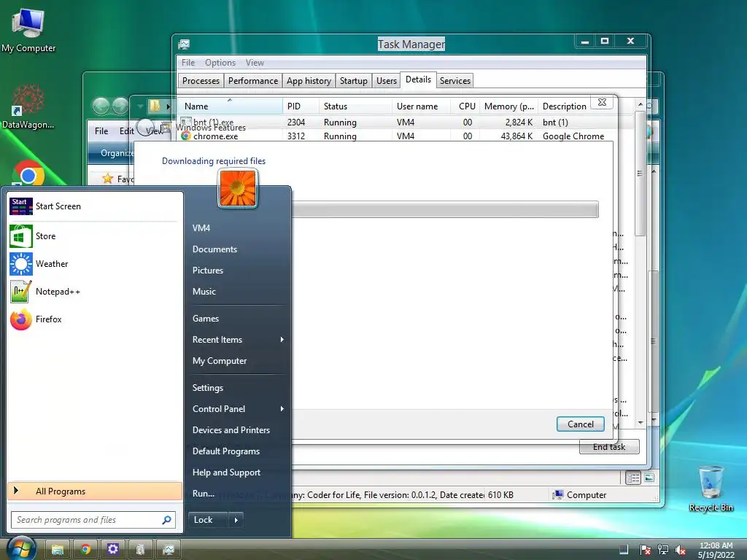Screen dimensions: 747x560
Task: Launch Notepad++ from the Start menu
Action: (94, 292)
